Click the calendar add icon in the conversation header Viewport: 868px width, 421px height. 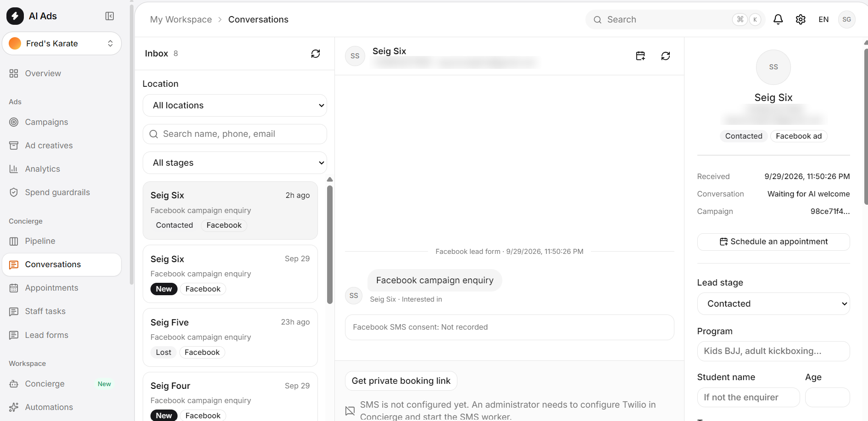640,56
